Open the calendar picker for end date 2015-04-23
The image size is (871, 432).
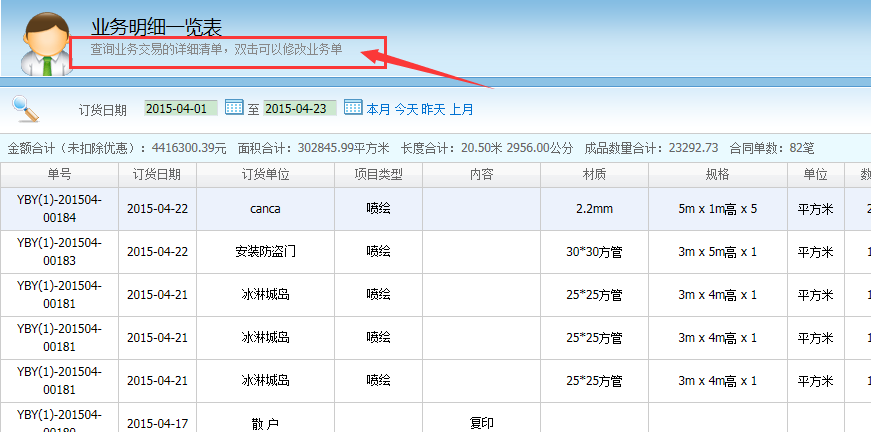coord(353,108)
